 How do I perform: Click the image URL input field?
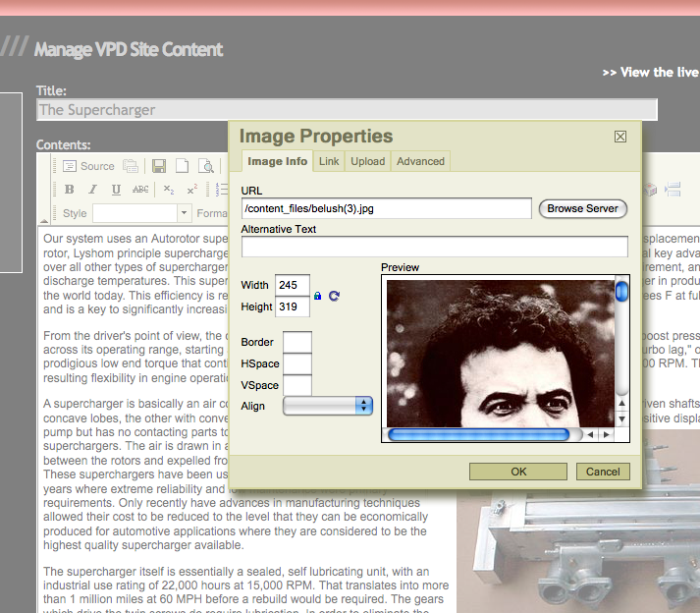(387, 208)
